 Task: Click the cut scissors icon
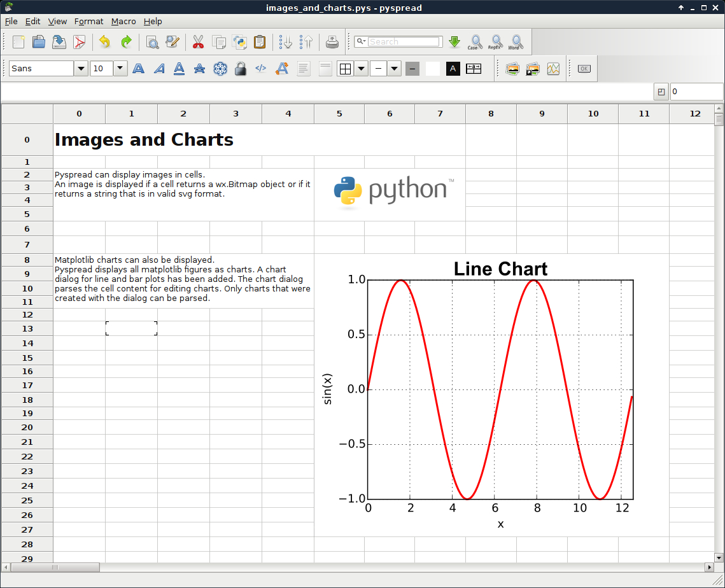pyautogui.click(x=198, y=42)
